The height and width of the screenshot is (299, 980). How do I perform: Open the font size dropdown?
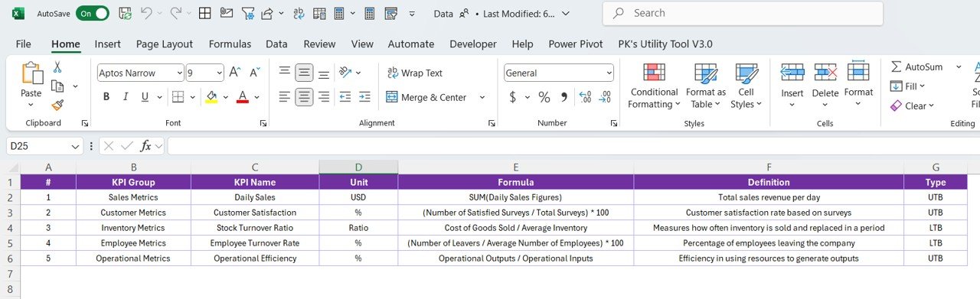(x=219, y=73)
